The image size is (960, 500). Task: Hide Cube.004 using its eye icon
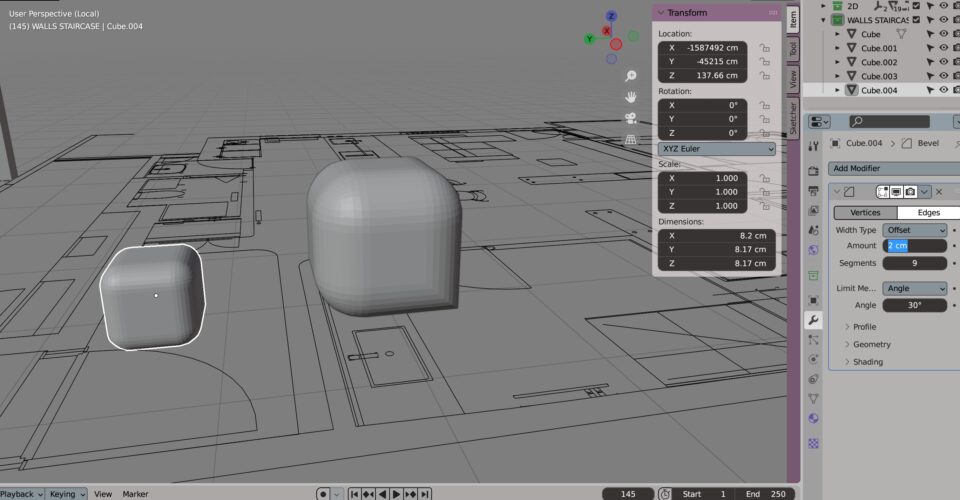tap(943, 90)
